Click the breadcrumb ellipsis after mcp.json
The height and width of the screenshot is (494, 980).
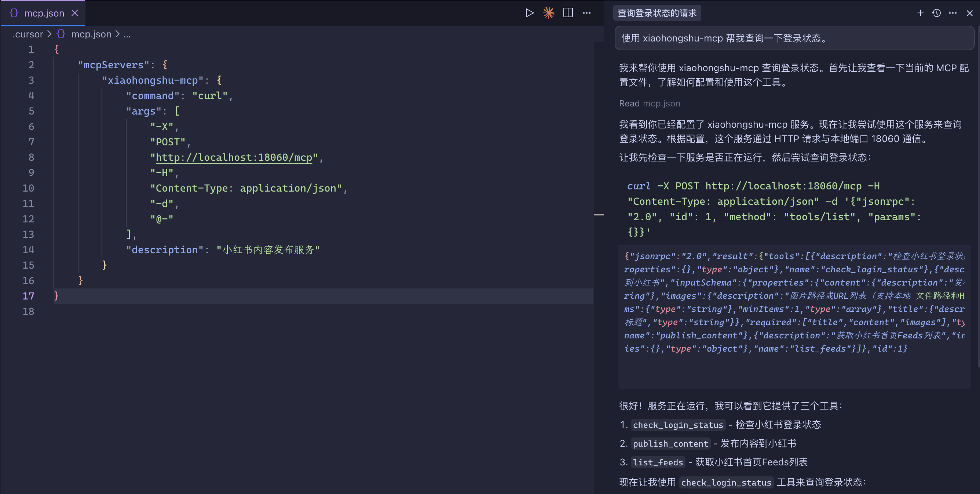(x=127, y=34)
